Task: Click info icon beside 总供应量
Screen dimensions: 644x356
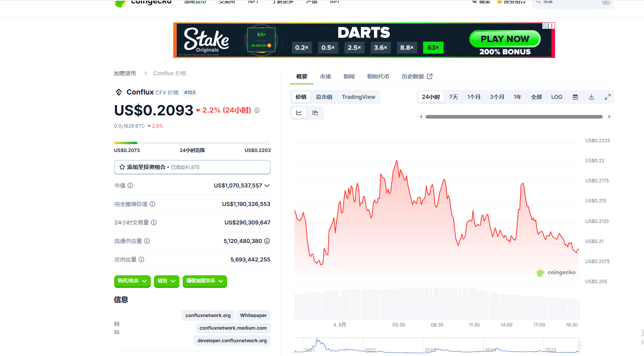Action: [x=141, y=260]
